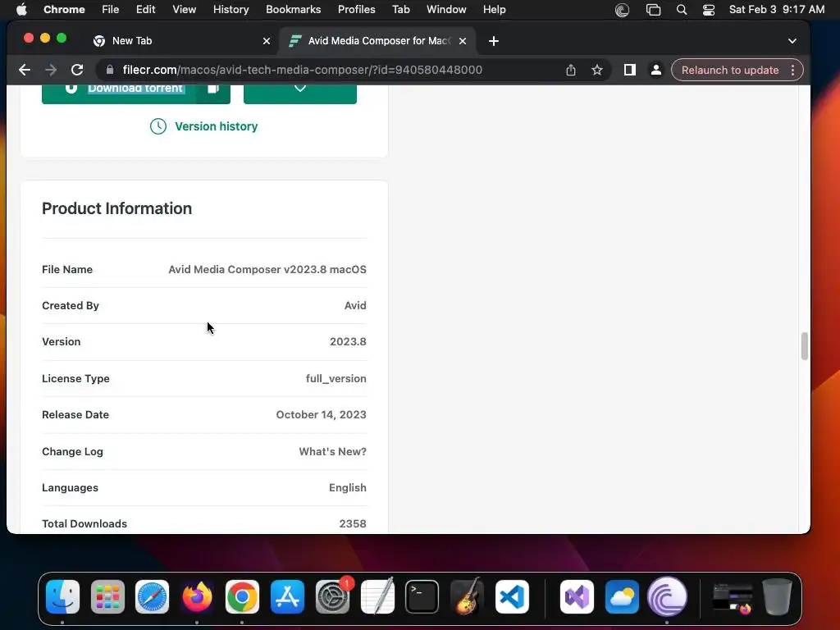Viewport: 840px width, 630px height.
Task: Expand the tab search chevron
Action: point(792,41)
